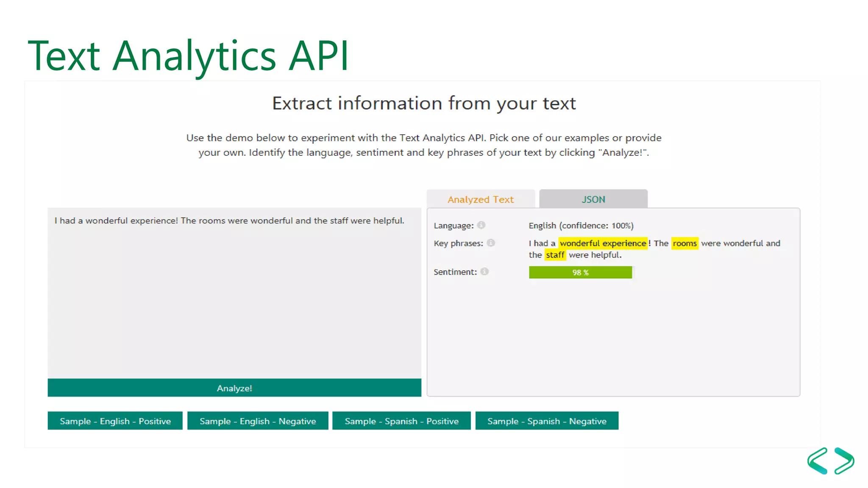Viewport: 868px width, 488px height.
Task: Click the "Sentiment:" label
Action: click(x=455, y=272)
